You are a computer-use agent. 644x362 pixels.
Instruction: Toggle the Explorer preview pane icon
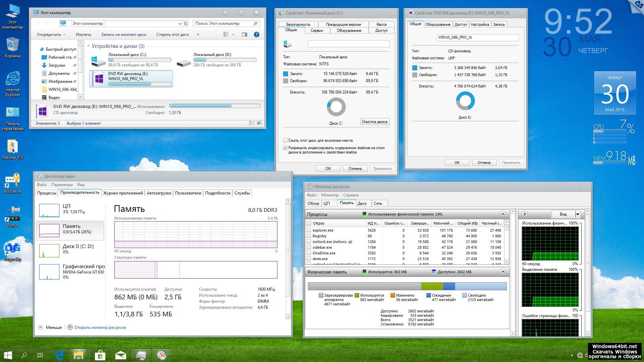pyautogui.click(x=245, y=35)
